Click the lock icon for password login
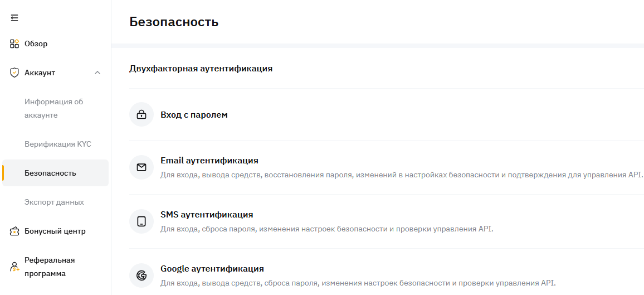The height and width of the screenshot is (295, 644). (x=142, y=115)
